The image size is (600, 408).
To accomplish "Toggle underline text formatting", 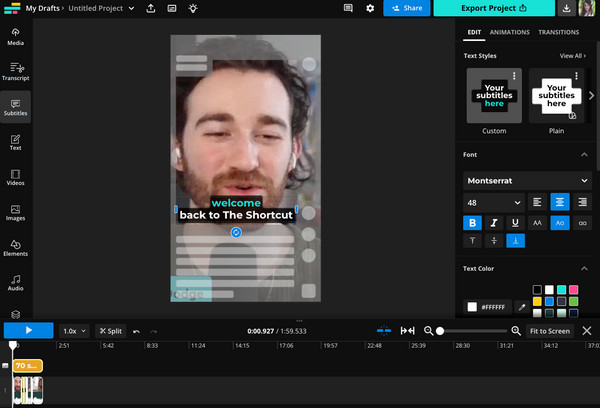I will pos(515,223).
